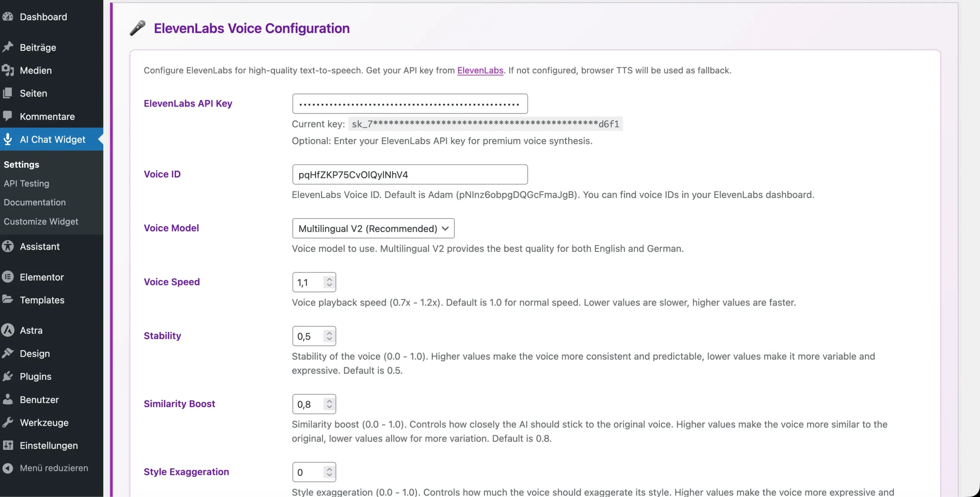The width and height of the screenshot is (980, 497).
Task: Click the Medien media icon
Action: [x=8, y=70]
